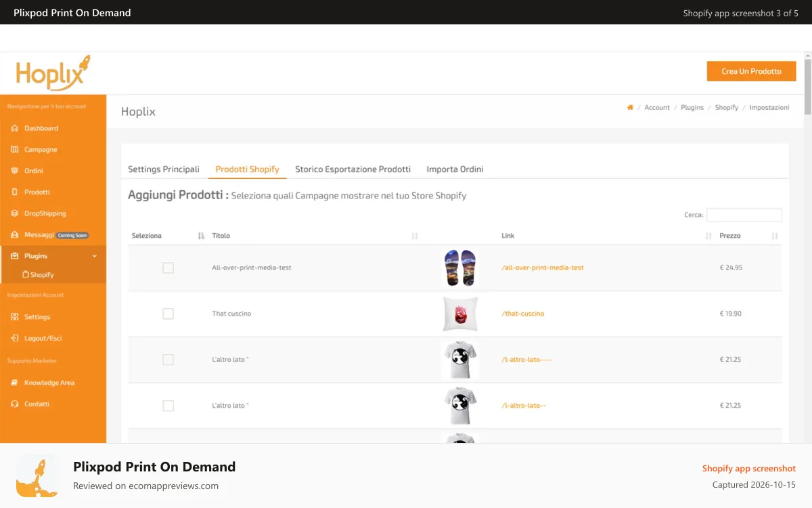Click the Ordini icon in sidebar
The width and height of the screenshot is (812, 508).
pyautogui.click(x=15, y=171)
